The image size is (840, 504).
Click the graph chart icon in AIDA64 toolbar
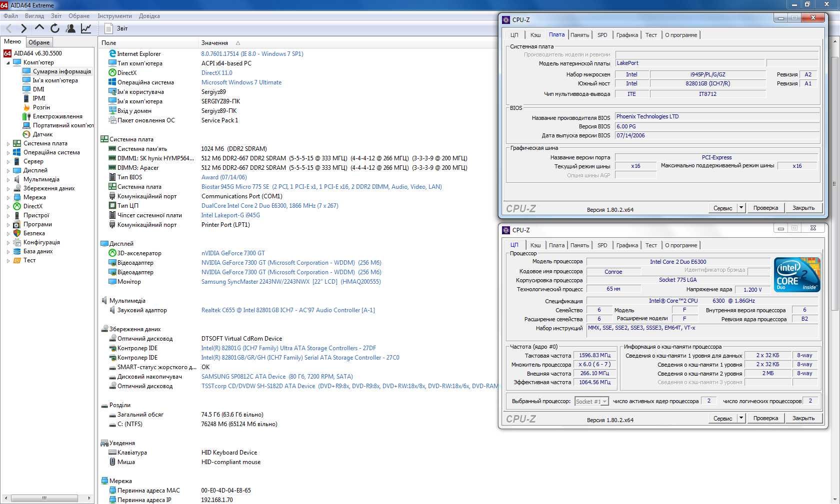[86, 28]
